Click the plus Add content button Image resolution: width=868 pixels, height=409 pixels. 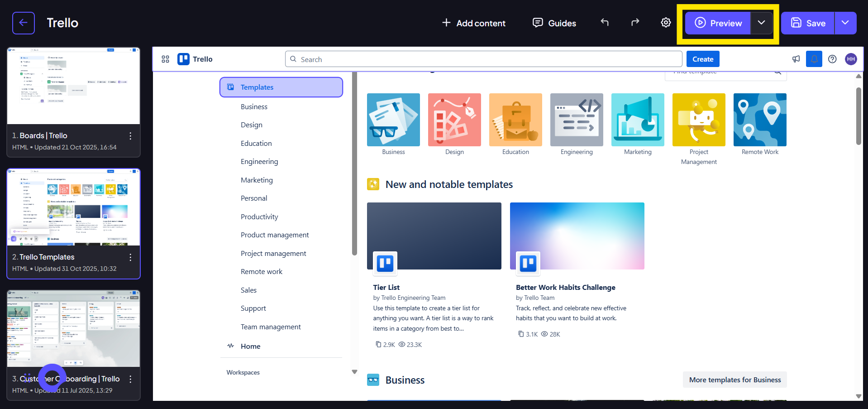point(473,23)
